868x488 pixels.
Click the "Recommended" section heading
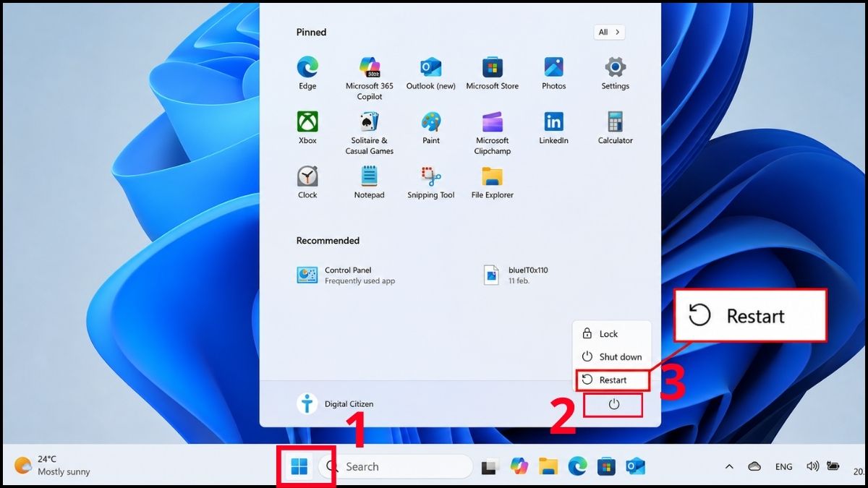point(328,241)
